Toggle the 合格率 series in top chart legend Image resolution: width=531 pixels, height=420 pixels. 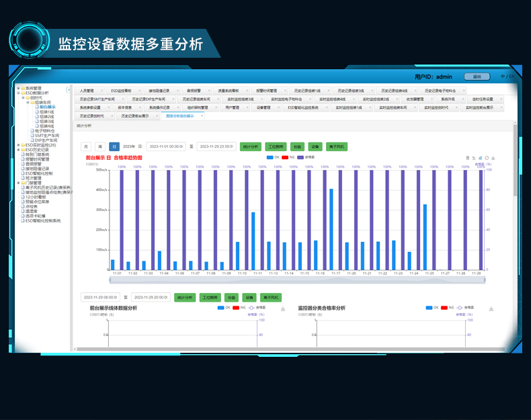click(x=306, y=157)
